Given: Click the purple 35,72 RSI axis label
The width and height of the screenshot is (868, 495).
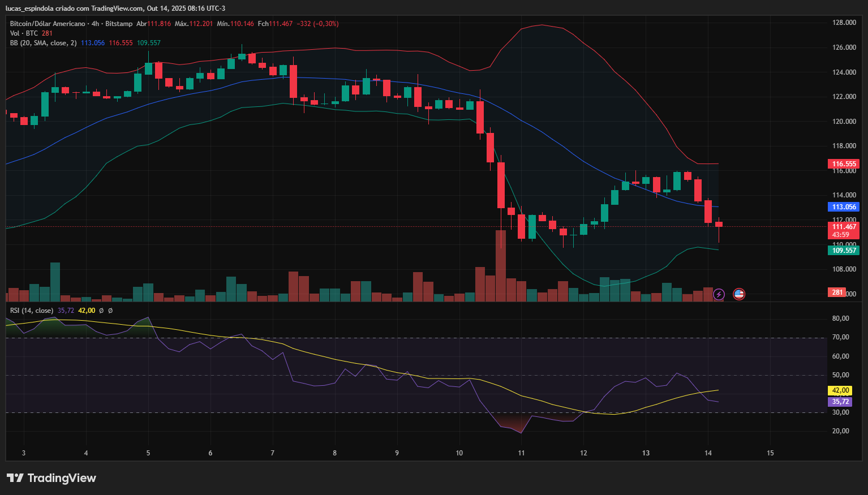Looking at the screenshot, I should pos(840,402).
